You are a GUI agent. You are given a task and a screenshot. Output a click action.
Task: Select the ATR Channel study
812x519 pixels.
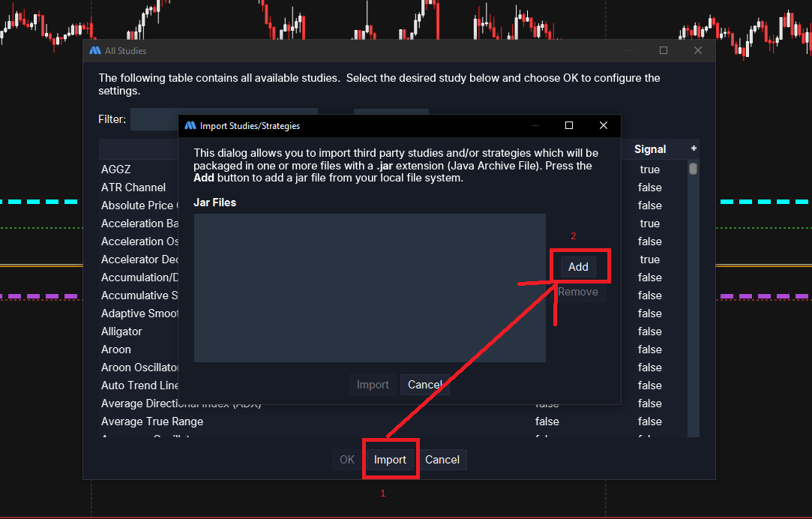click(133, 187)
